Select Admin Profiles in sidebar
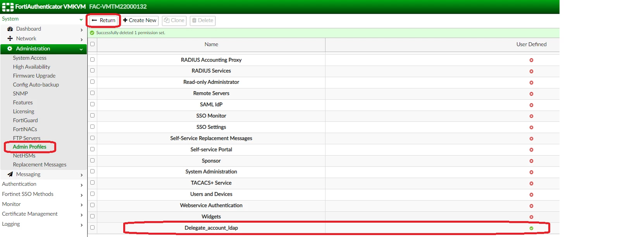Screen dimensions: 644x237 (x=29, y=147)
